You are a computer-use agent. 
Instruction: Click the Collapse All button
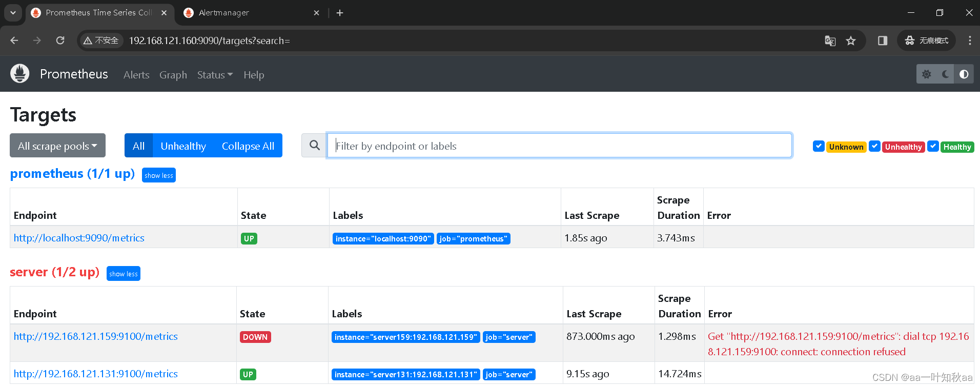(248, 146)
